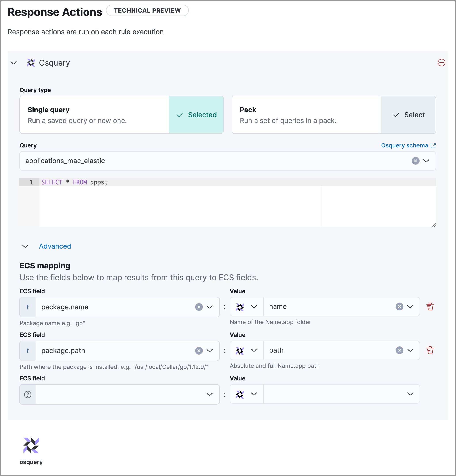Delete the package.path mapping row
The height and width of the screenshot is (476, 456).
tap(430, 350)
